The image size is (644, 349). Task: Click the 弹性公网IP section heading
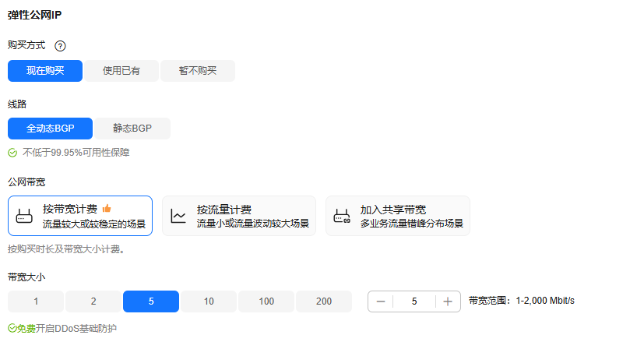(34, 16)
